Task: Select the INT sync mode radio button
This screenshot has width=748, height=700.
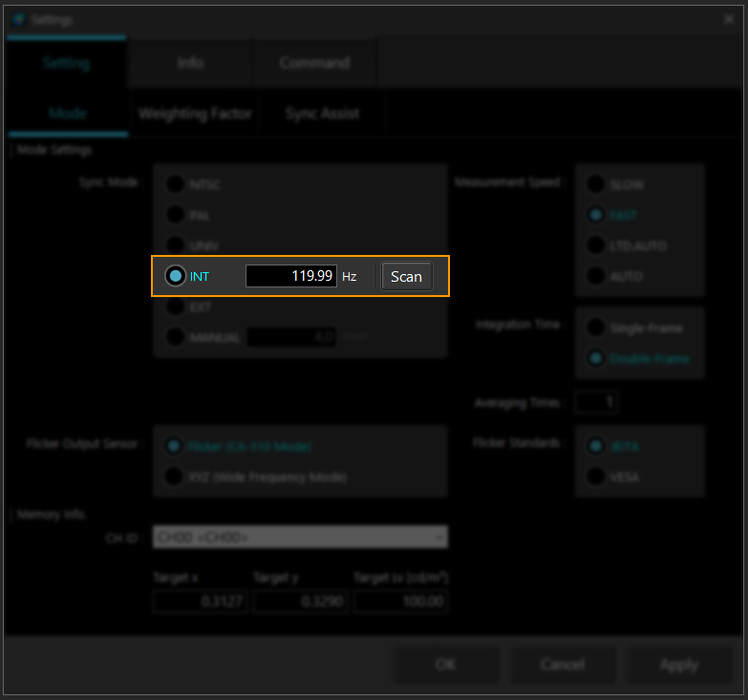Action: click(175, 276)
